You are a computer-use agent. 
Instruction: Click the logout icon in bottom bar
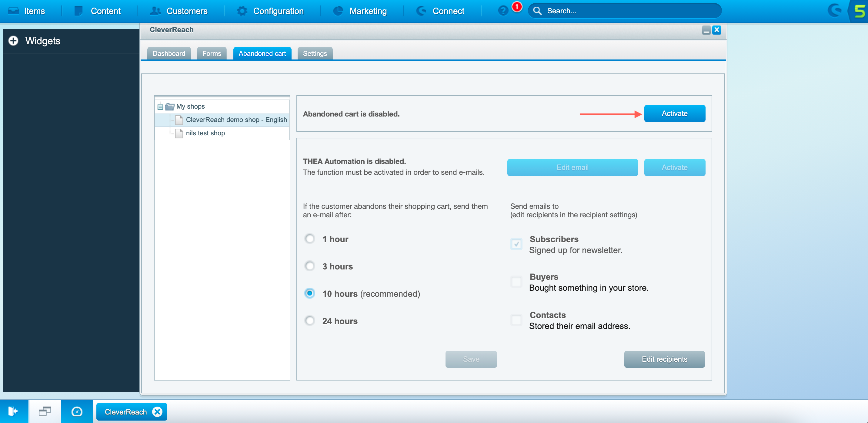pyautogui.click(x=13, y=411)
